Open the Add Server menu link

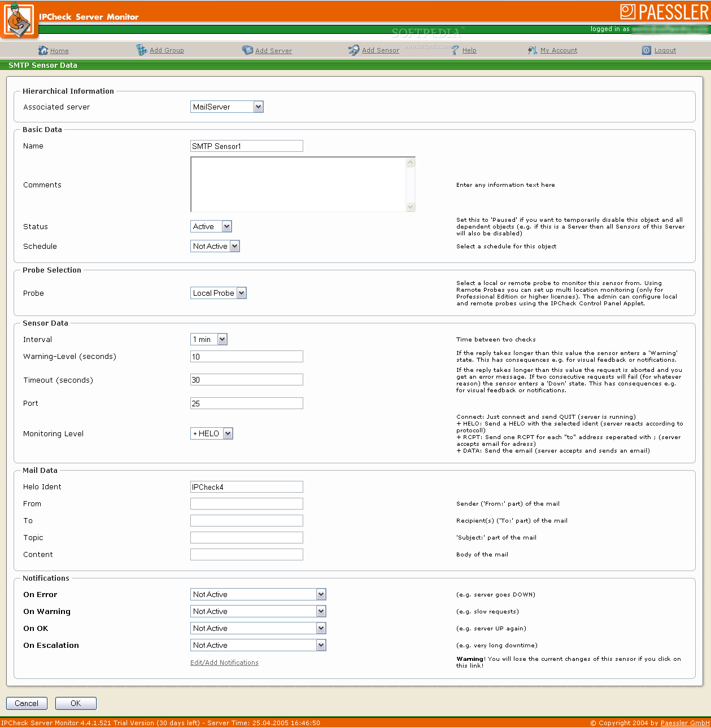click(273, 51)
